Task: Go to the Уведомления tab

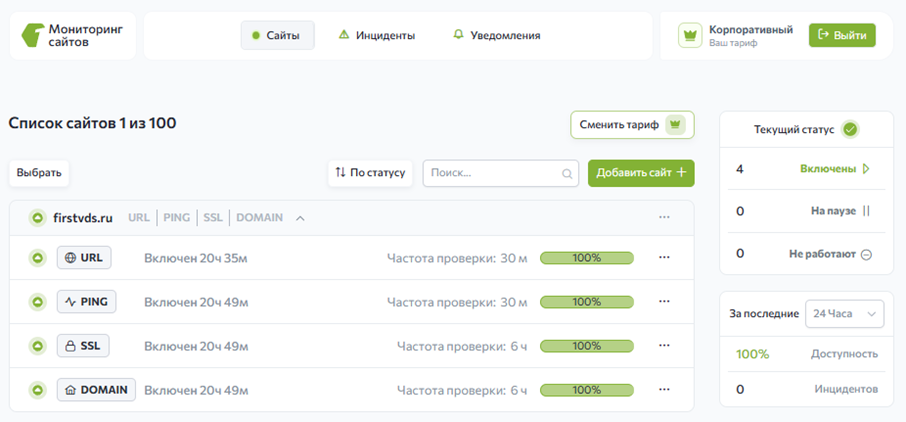Action: (497, 35)
